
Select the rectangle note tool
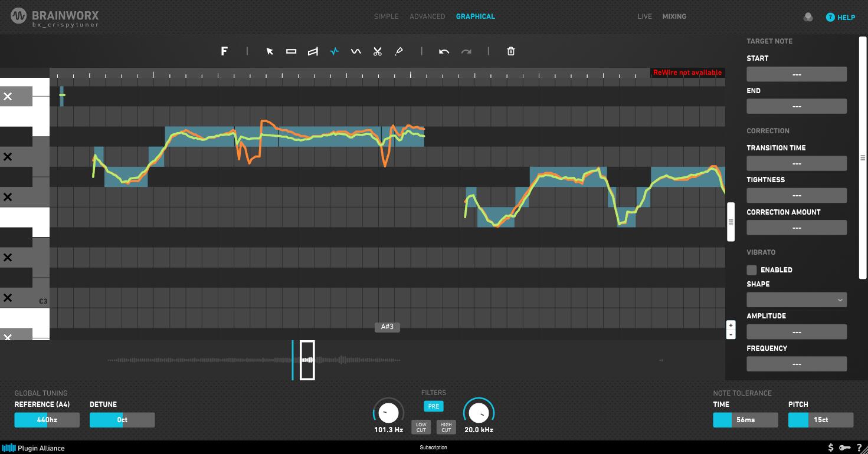291,51
